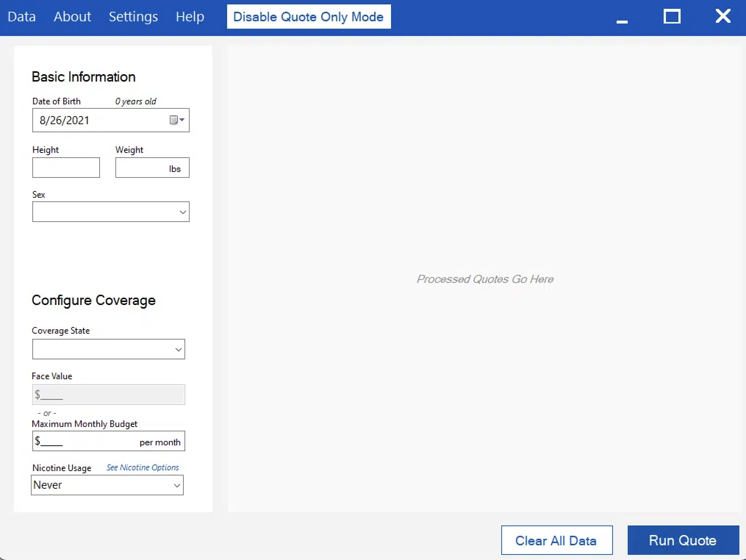
Task: Click the Face Value dollar field
Action: point(109,395)
